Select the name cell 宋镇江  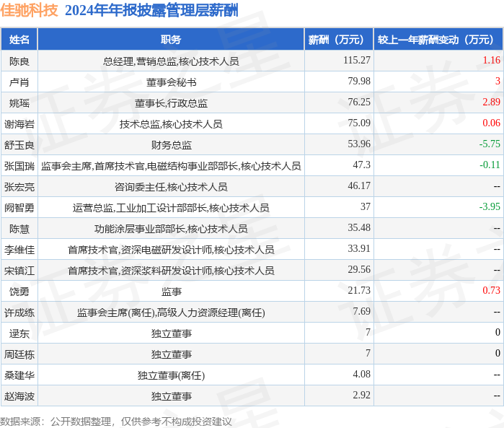point(19,271)
